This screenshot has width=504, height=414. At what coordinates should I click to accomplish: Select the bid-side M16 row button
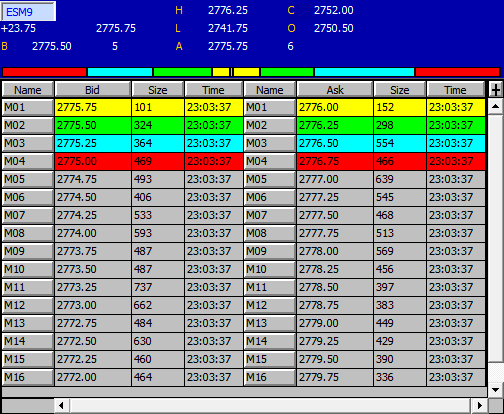pyautogui.click(x=28, y=377)
